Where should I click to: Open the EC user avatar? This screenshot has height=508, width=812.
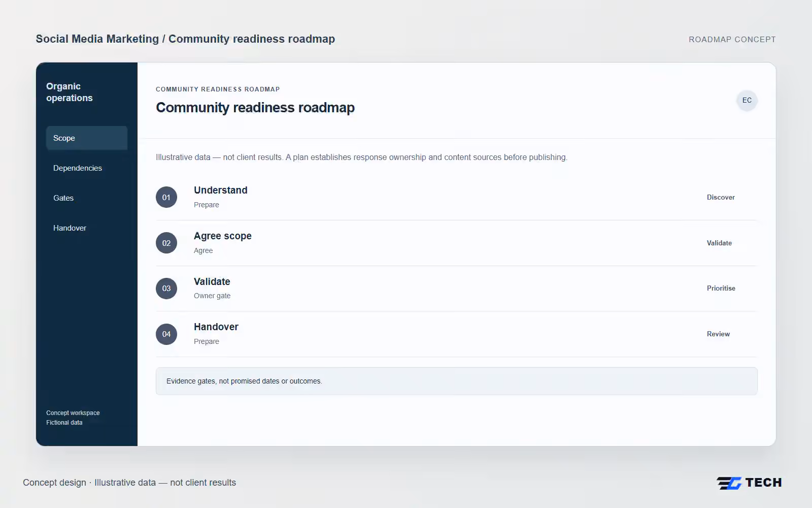click(747, 101)
